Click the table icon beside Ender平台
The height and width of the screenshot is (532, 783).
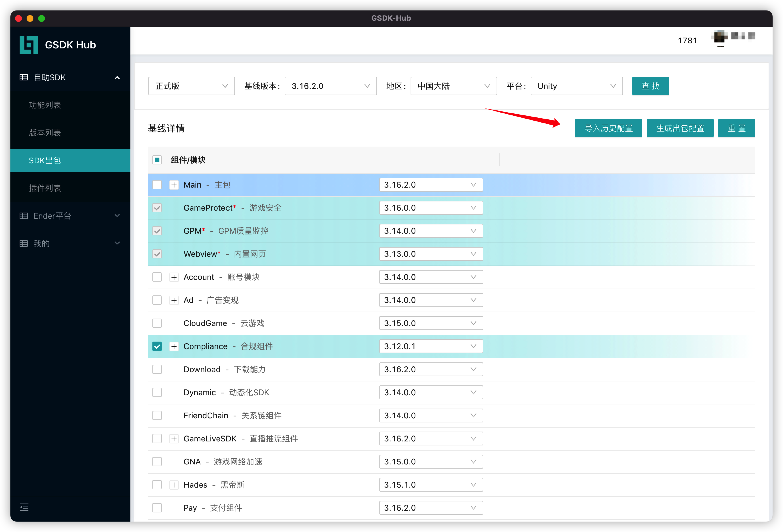[24, 216]
